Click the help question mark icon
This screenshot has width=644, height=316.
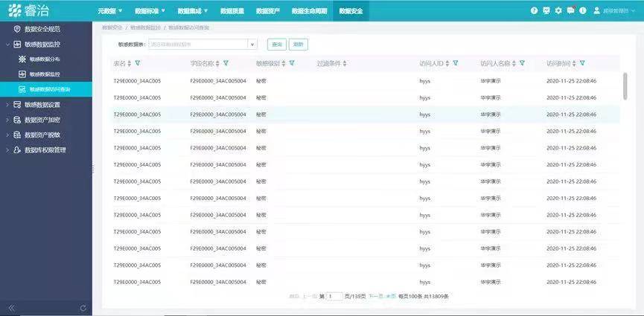click(x=534, y=10)
